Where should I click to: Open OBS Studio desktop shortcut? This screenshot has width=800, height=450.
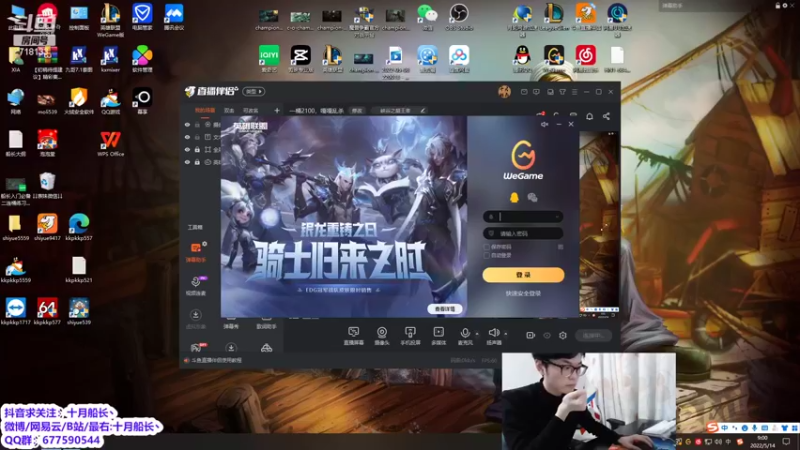459,17
